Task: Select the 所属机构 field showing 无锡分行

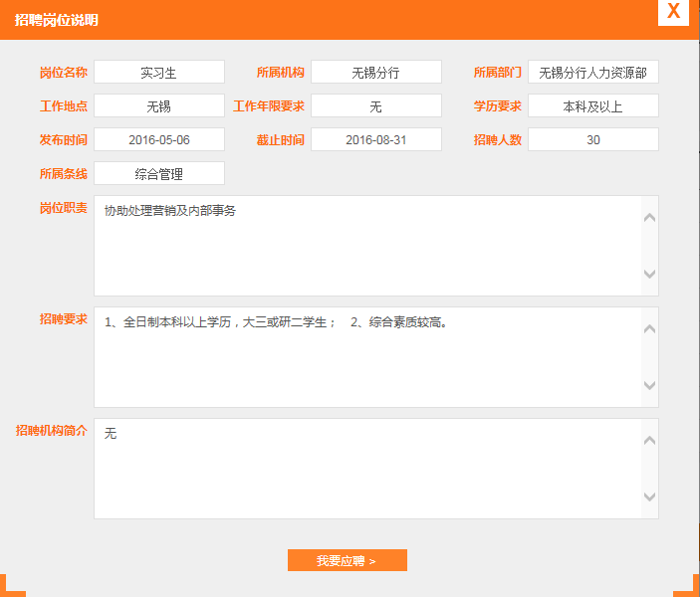Action: (375, 73)
